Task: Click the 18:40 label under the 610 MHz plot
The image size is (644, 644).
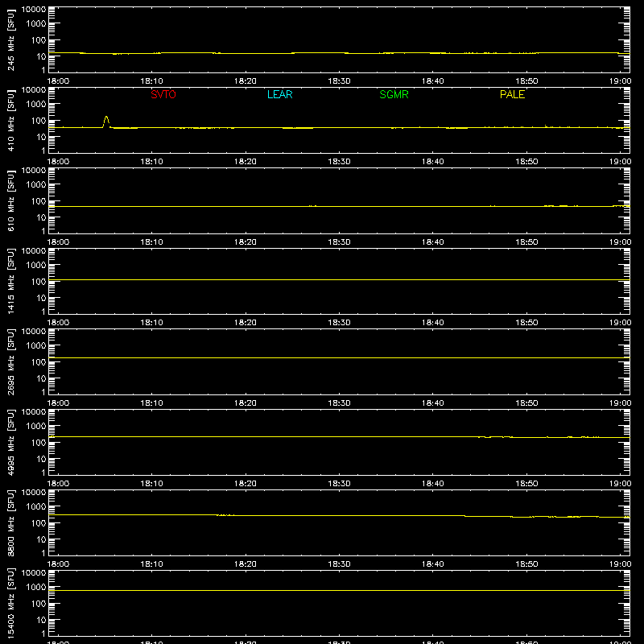Action: coord(432,242)
